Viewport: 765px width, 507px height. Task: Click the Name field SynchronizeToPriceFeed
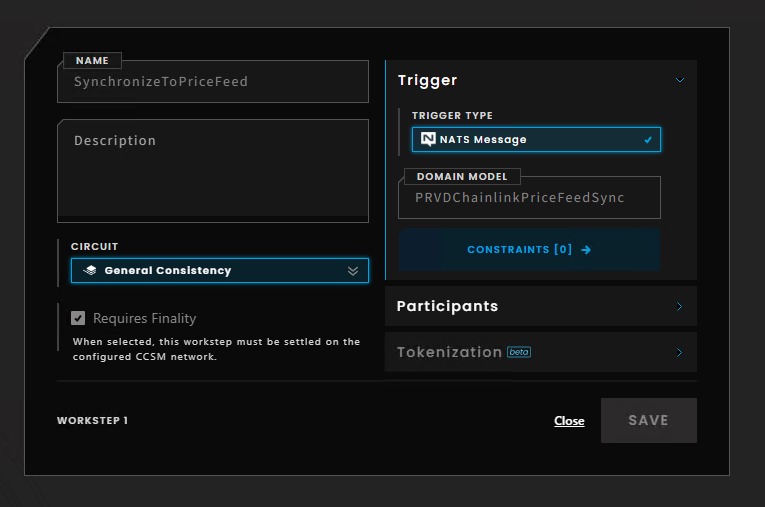(213, 81)
